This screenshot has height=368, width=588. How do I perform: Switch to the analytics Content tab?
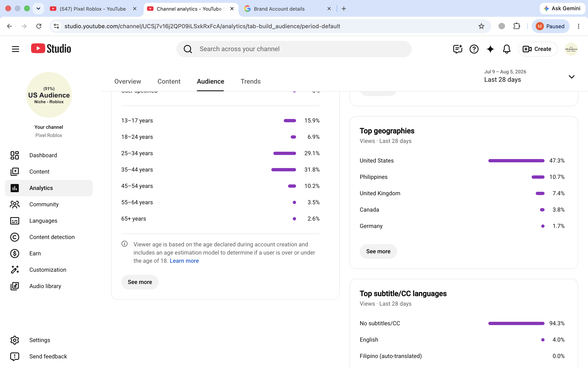[169, 81]
